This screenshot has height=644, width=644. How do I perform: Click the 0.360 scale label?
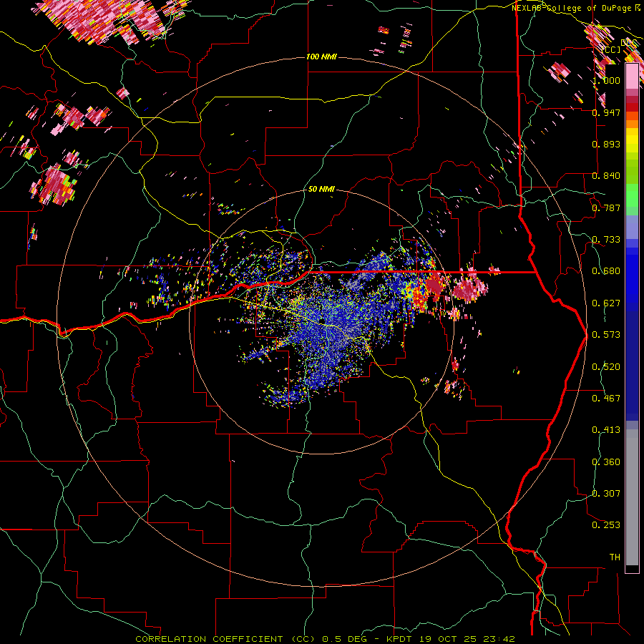click(606, 462)
